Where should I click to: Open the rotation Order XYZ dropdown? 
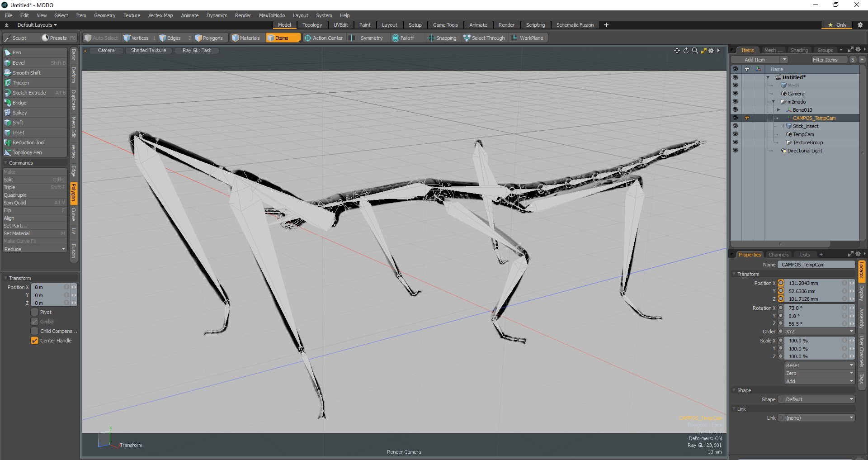click(x=819, y=332)
